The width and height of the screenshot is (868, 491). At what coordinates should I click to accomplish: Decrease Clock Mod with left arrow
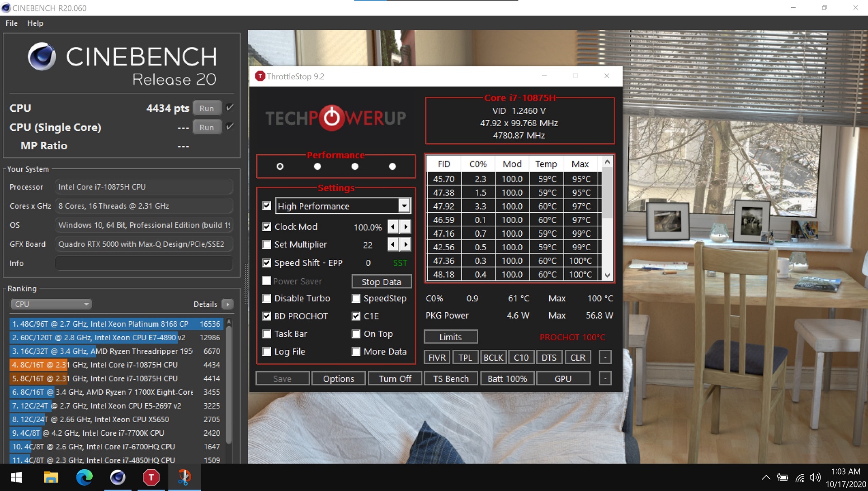(393, 227)
